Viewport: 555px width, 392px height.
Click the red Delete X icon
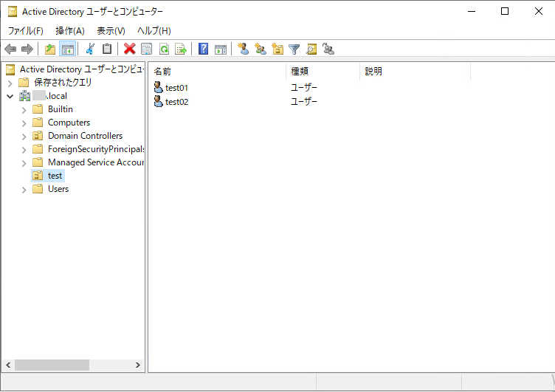click(130, 49)
